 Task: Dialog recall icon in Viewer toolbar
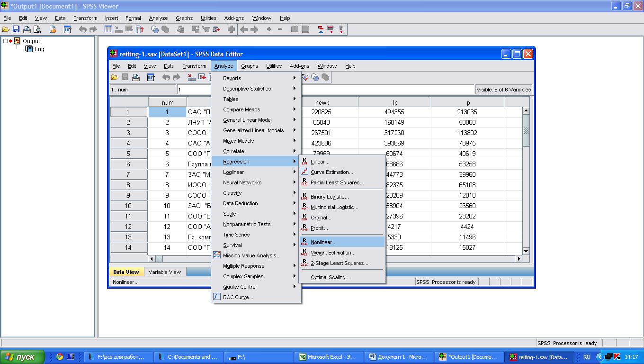coord(68,29)
